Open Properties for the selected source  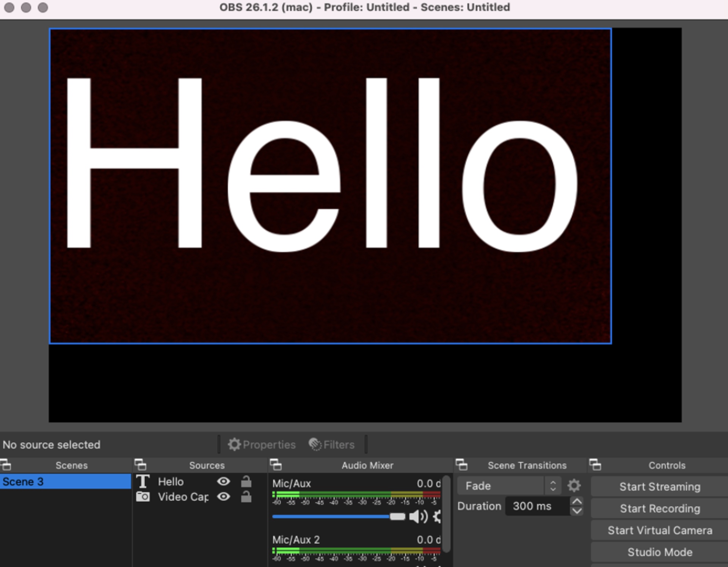[x=261, y=444]
